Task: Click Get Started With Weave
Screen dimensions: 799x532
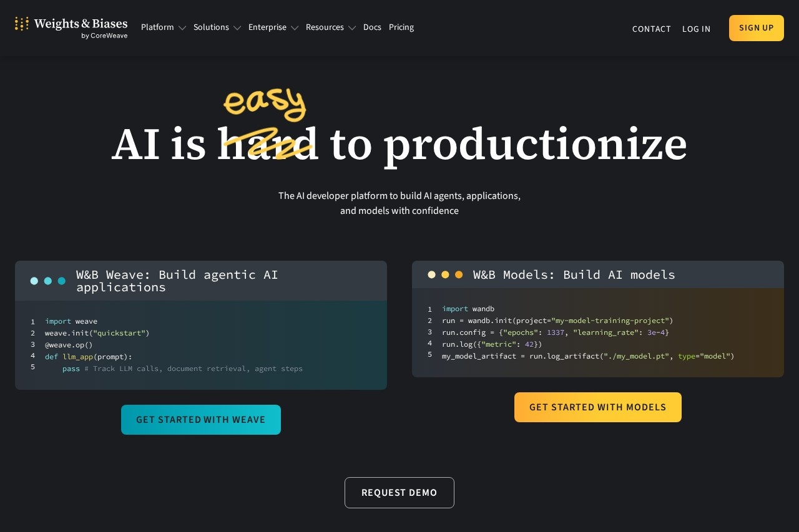Action: [201, 420]
